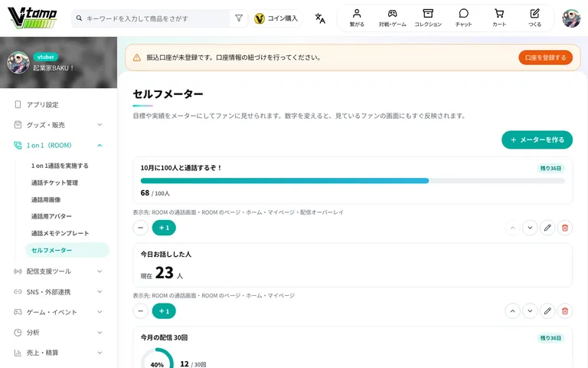Click the 売上・精算 bar chart icon
588x368 pixels.
pyautogui.click(x=18, y=353)
